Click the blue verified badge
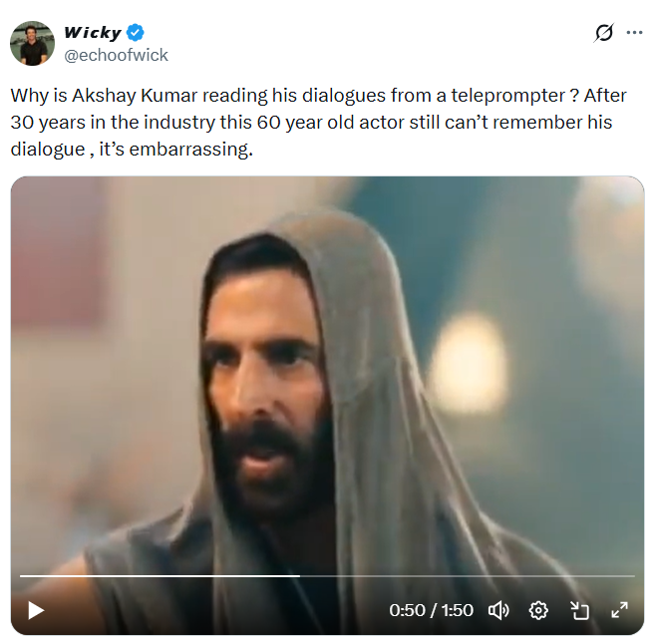 [x=135, y=34]
